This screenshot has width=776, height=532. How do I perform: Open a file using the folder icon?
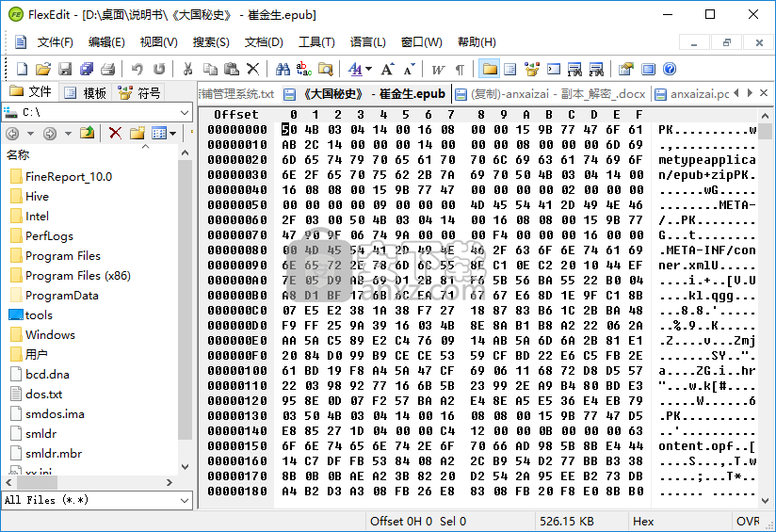pyautogui.click(x=43, y=69)
